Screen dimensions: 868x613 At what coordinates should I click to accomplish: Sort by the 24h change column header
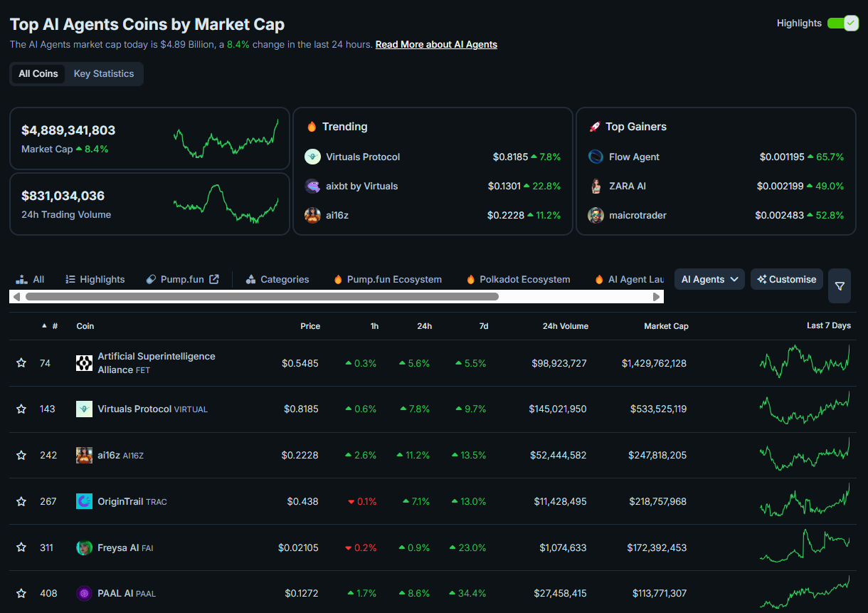(x=424, y=326)
